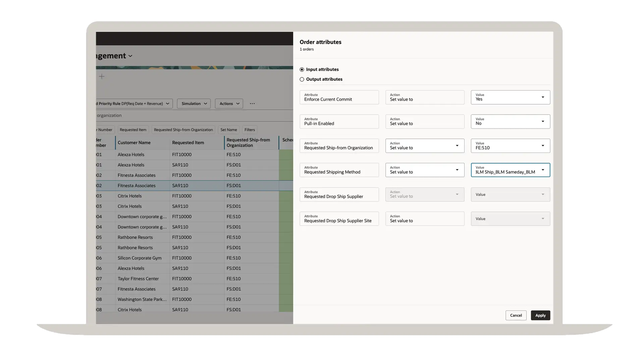
Task: Open the ellipsis more options menu
Action: (252, 103)
